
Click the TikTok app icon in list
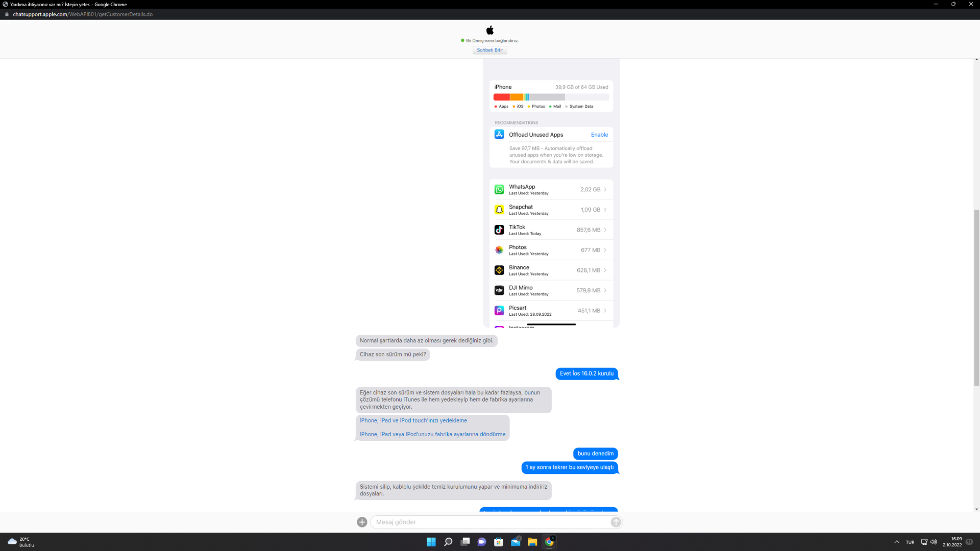[499, 230]
